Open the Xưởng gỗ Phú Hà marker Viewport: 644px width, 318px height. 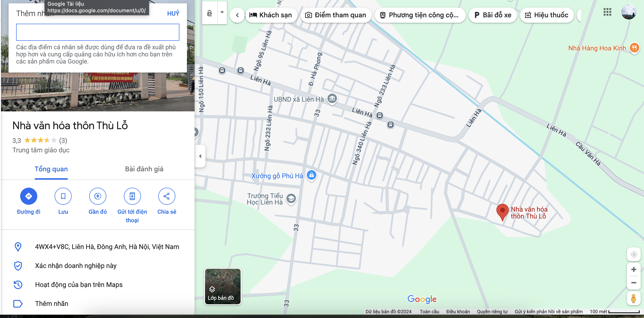[311, 175]
